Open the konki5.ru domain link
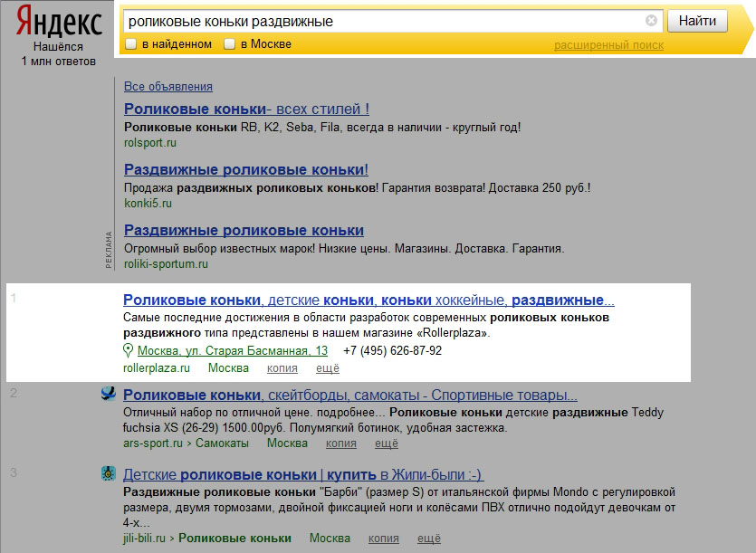The height and width of the screenshot is (553, 756). pos(148,203)
